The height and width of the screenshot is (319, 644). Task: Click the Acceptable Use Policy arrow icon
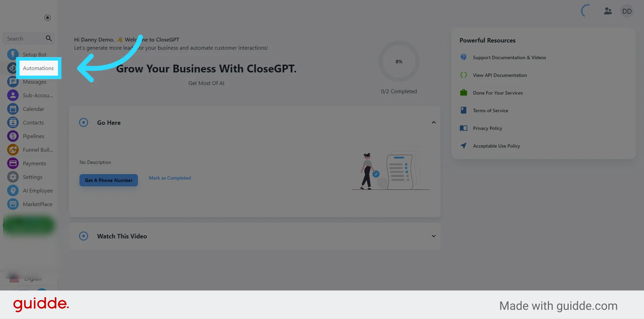point(463,146)
